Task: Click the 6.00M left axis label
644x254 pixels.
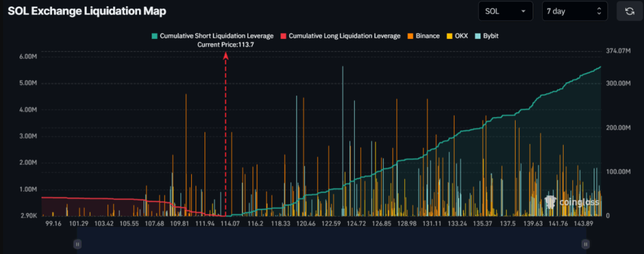Action: (x=28, y=57)
